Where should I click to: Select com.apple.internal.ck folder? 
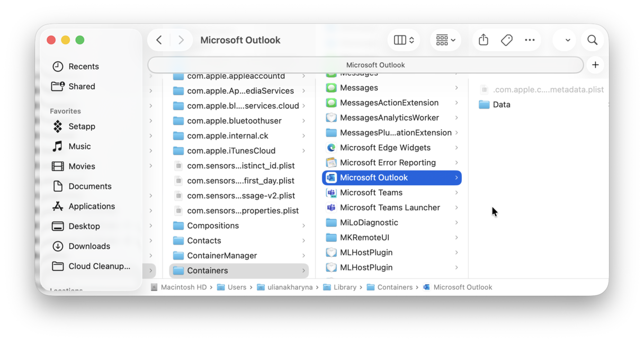pyautogui.click(x=239, y=136)
